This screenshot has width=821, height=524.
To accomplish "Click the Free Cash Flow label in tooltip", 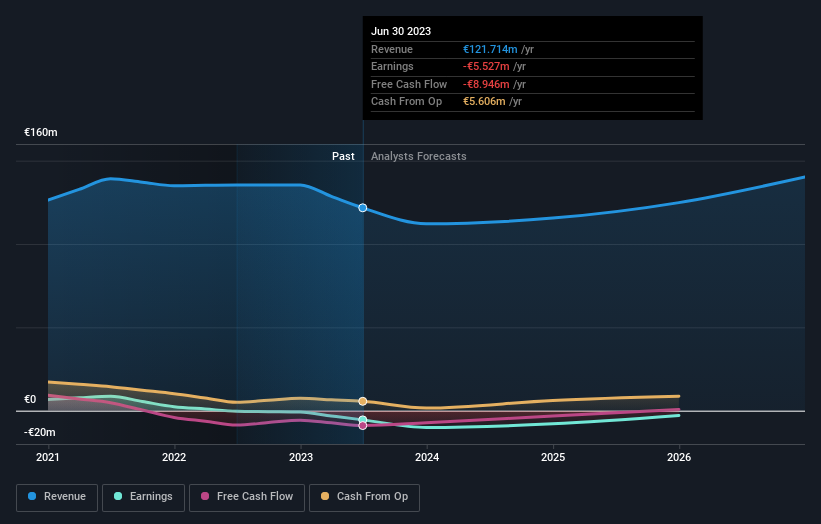I will (x=409, y=84).
